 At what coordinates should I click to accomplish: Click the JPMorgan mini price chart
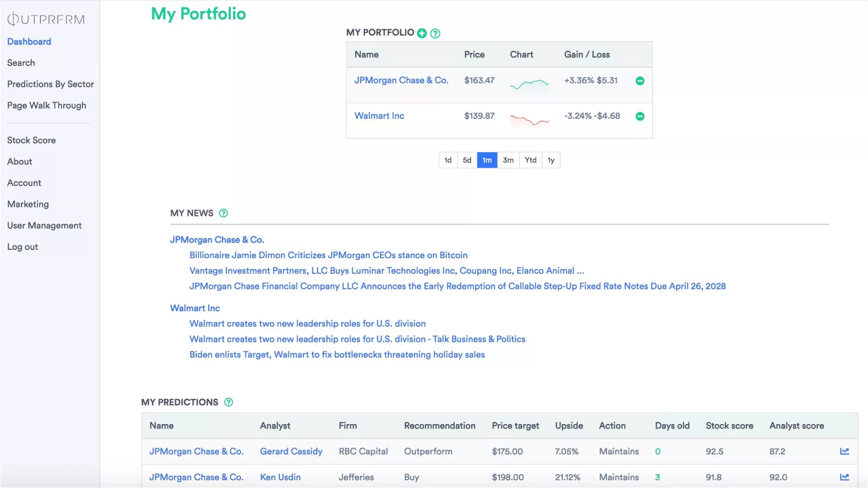pos(529,84)
